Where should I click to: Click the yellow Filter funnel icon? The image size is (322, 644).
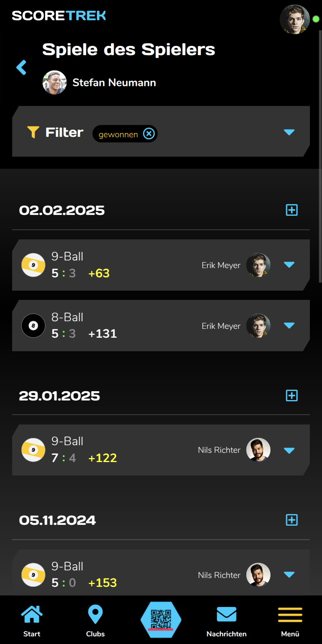coord(33,132)
